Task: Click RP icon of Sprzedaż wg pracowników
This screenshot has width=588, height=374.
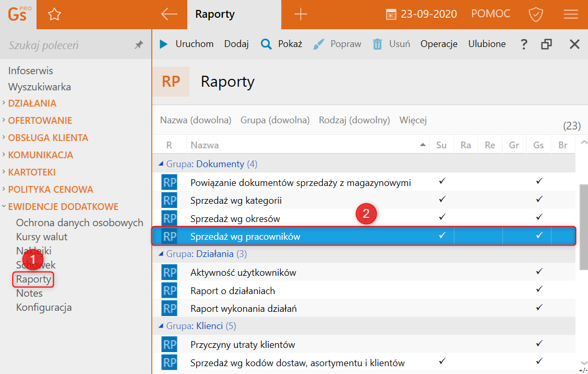Action: pyautogui.click(x=170, y=236)
